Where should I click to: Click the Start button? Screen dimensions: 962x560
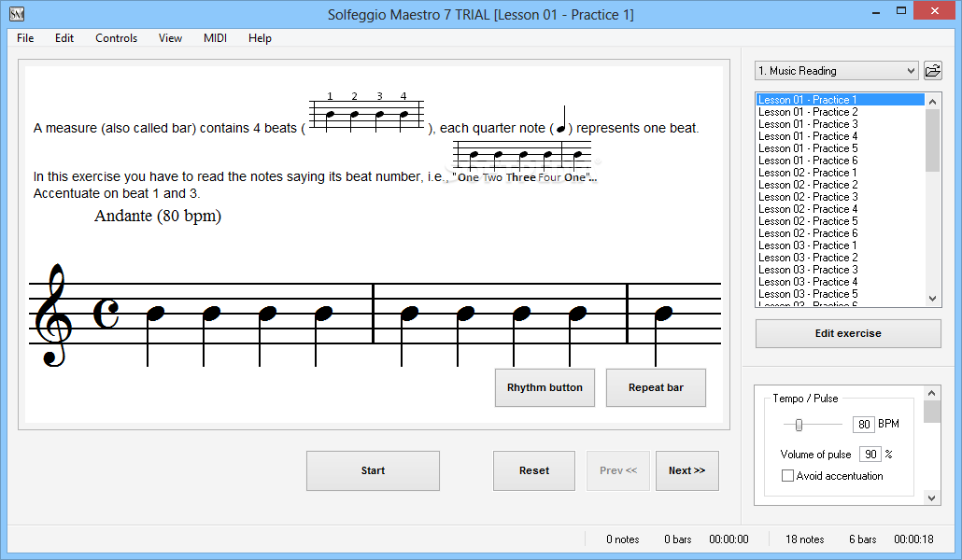(373, 470)
